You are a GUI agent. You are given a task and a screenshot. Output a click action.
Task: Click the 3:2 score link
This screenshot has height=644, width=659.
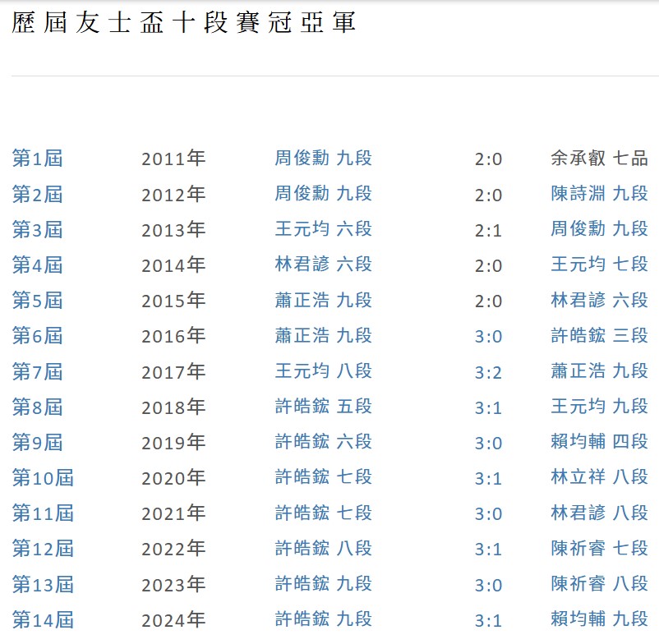click(x=488, y=372)
